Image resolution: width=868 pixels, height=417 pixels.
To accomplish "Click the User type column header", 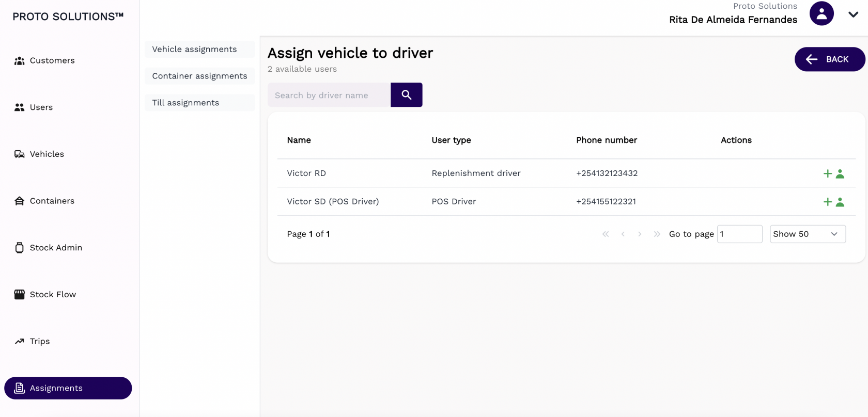I will (451, 140).
